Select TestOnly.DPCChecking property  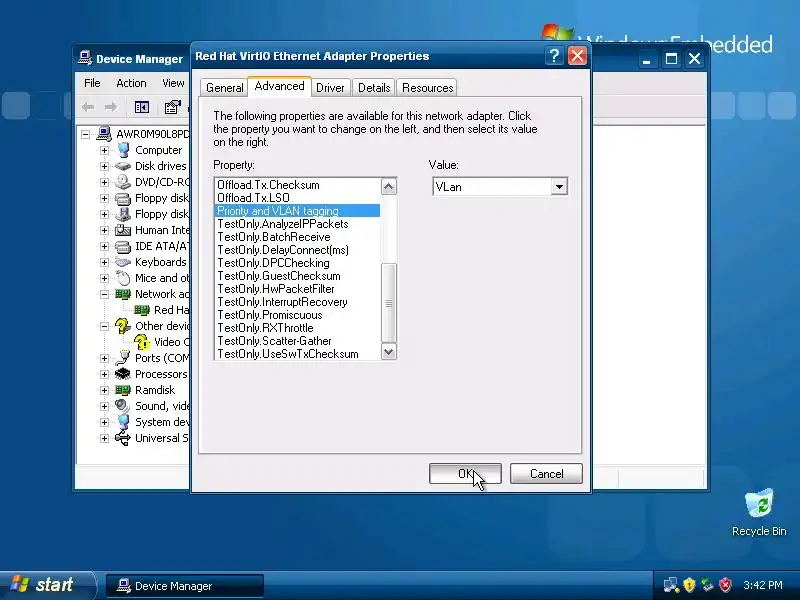297,263
